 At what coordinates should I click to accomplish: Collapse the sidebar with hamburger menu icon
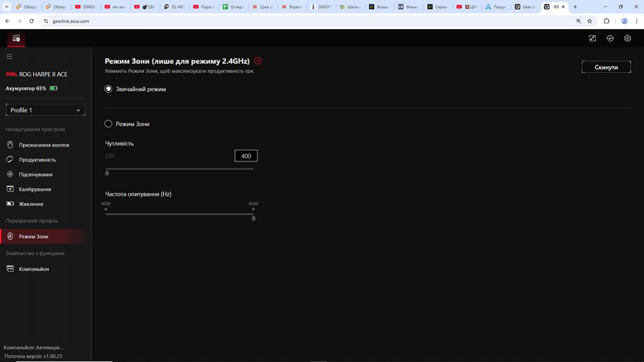coord(9,57)
